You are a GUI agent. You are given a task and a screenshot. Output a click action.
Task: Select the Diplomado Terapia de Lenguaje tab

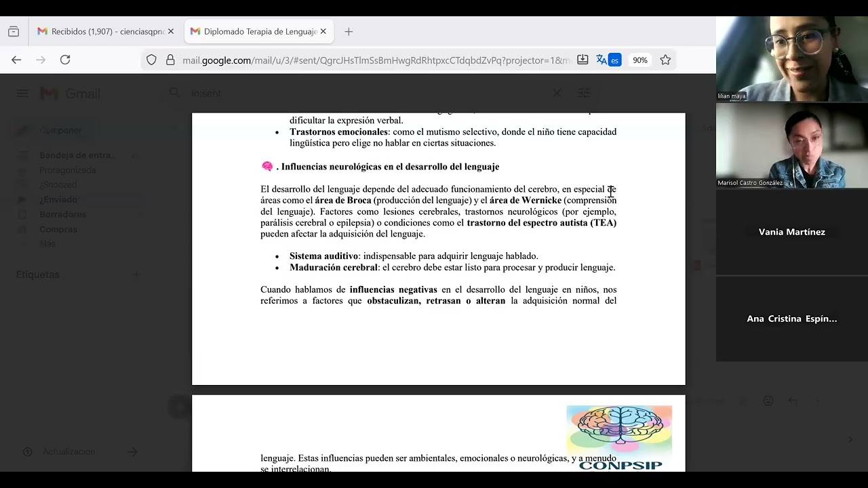coord(258,31)
